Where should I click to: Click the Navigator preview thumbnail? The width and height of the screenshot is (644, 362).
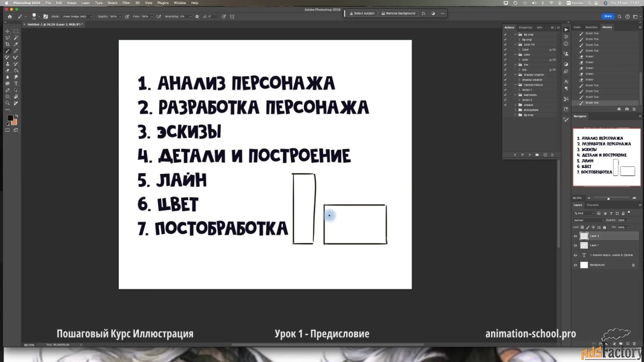tap(607, 157)
